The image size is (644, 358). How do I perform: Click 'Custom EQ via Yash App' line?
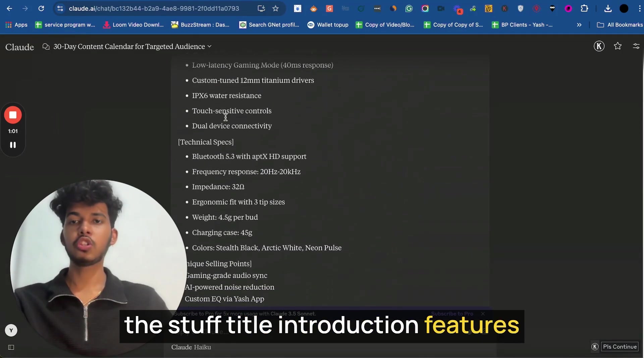pyautogui.click(x=224, y=299)
